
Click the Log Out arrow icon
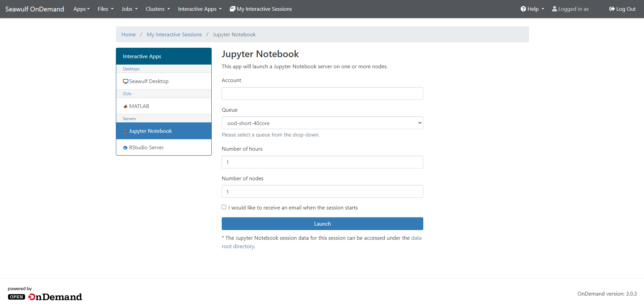coord(612,9)
